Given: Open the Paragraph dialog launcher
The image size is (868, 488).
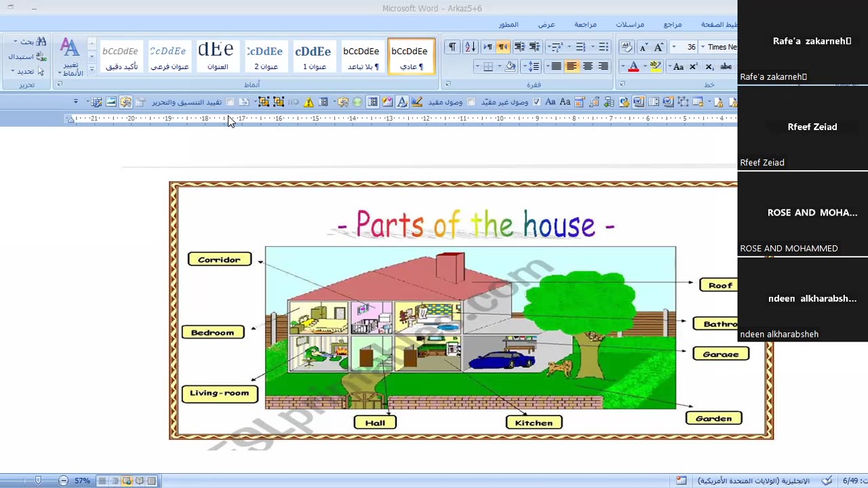Looking at the screenshot, I should (x=447, y=84).
